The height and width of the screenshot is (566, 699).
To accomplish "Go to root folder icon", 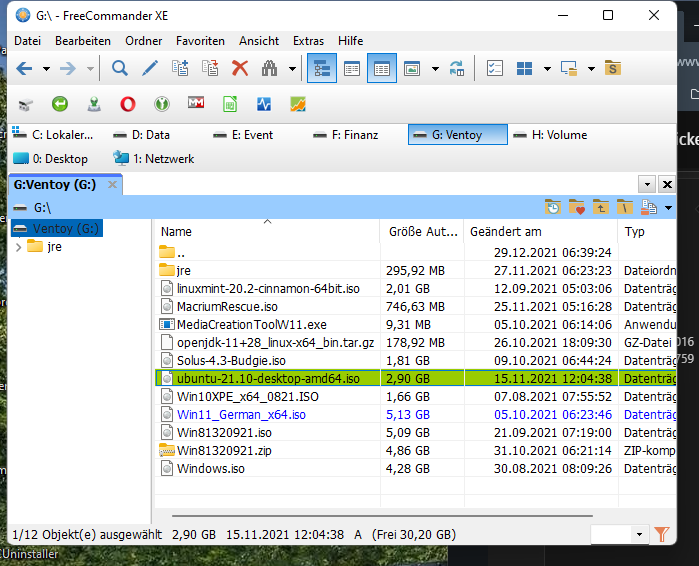I will (625, 208).
